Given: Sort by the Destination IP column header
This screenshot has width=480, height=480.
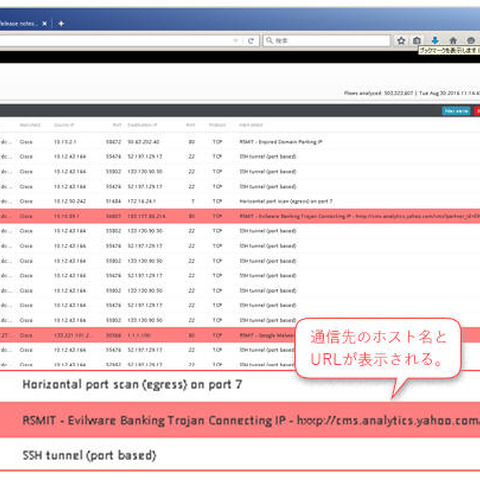Looking at the screenshot, I should coord(142,125).
